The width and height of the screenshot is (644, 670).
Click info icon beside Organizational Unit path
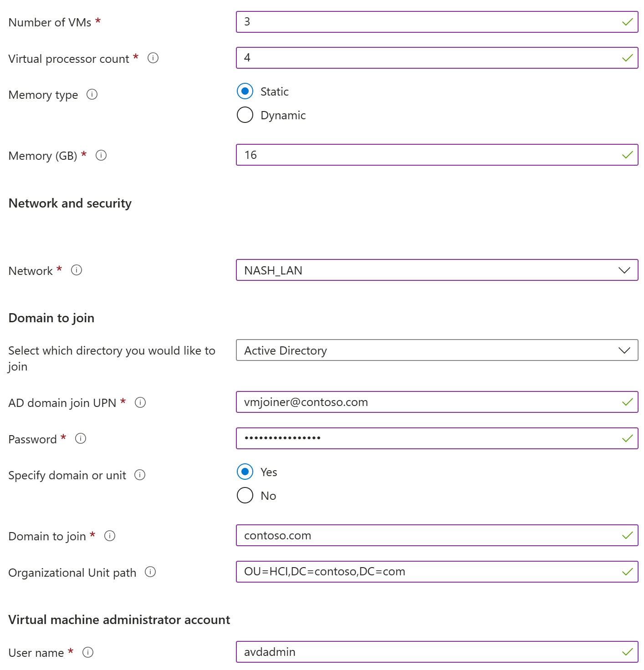(150, 572)
